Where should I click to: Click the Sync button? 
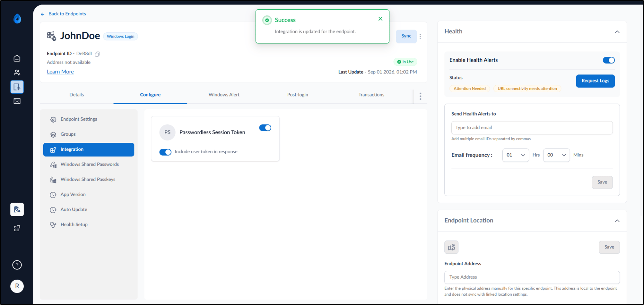coord(406,36)
